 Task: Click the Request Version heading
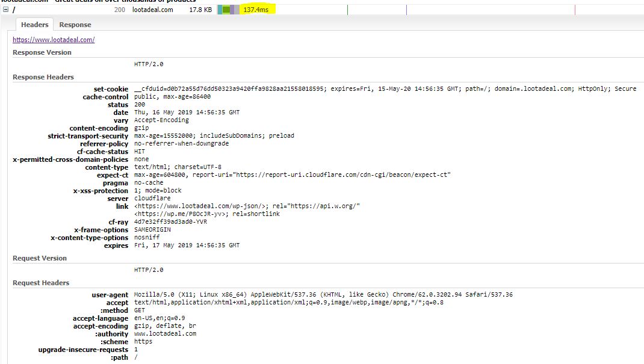click(x=40, y=258)
